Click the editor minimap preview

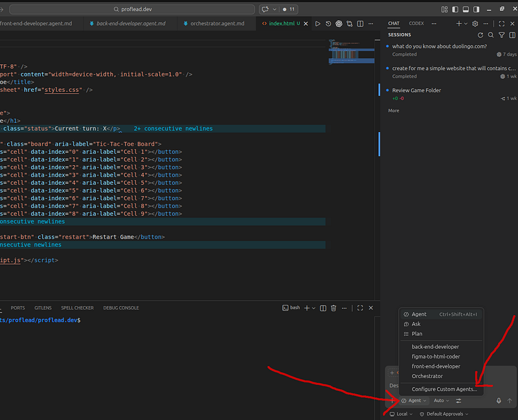click(352, 52)
